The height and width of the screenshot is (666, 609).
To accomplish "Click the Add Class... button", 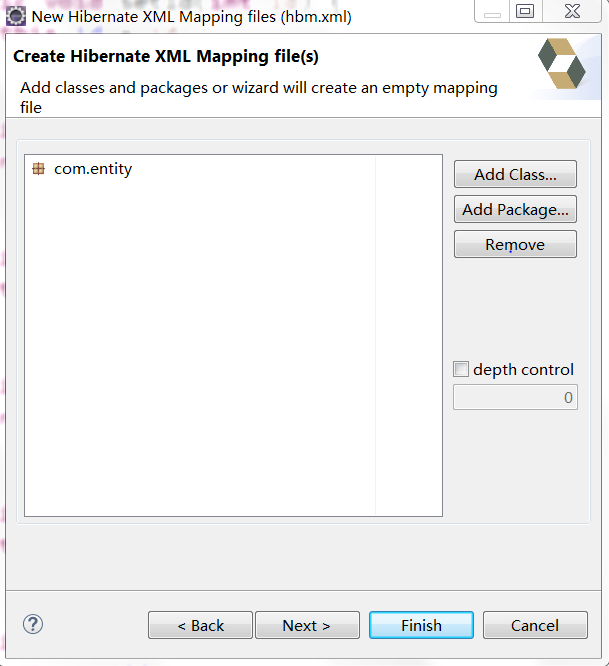I will 515,174.
